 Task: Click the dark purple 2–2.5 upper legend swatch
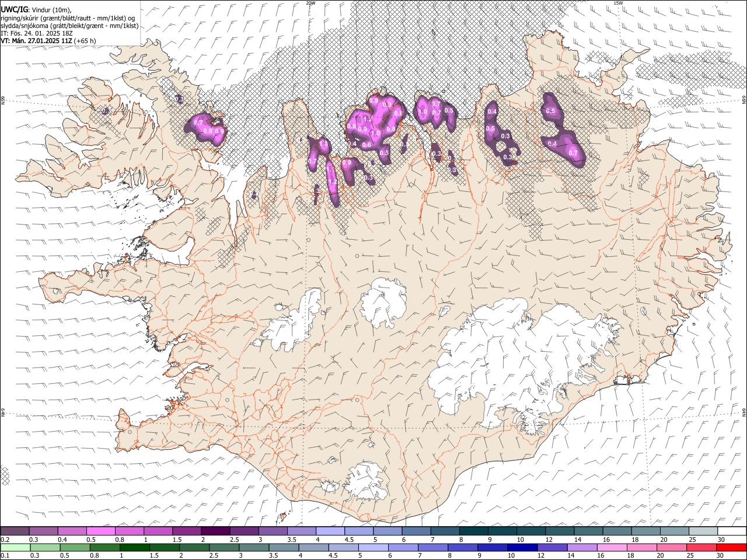pyautogui.click(x=215, y=531)
